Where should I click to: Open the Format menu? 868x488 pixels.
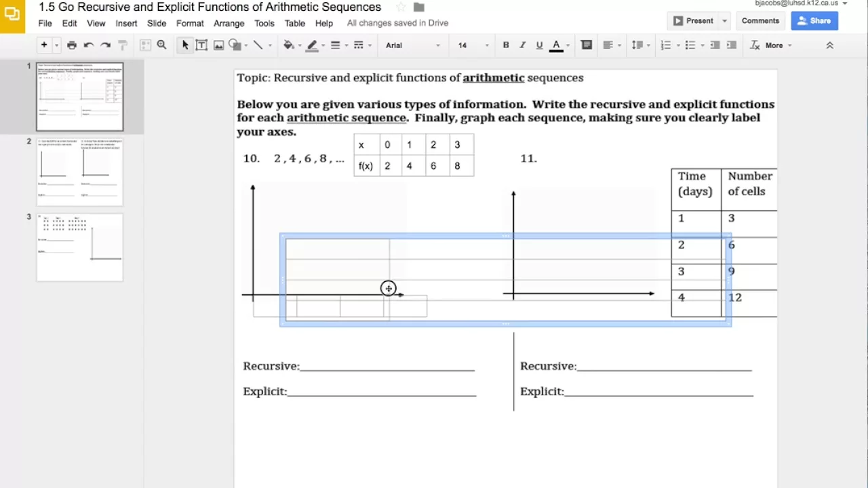tap(190, 23)
